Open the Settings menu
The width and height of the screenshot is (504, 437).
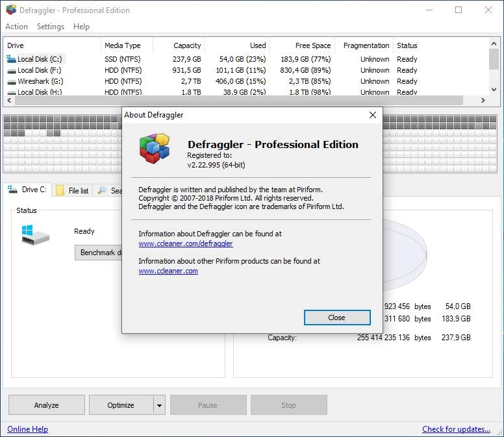point(51,27)
